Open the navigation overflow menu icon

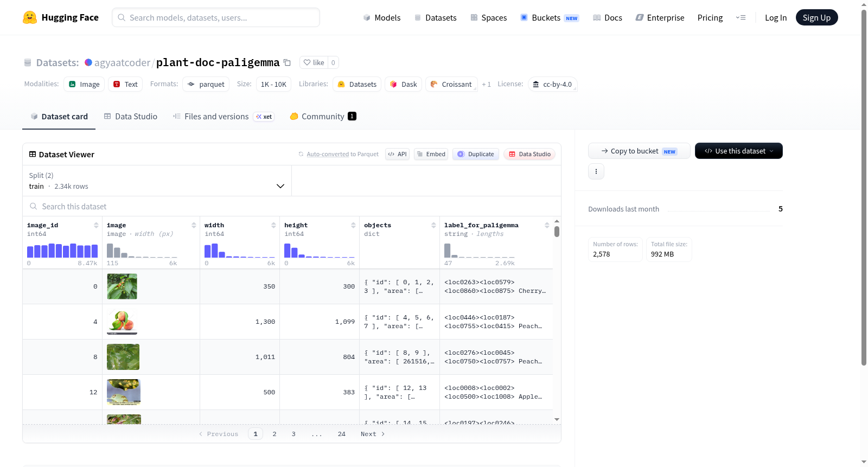coord(741,17)
